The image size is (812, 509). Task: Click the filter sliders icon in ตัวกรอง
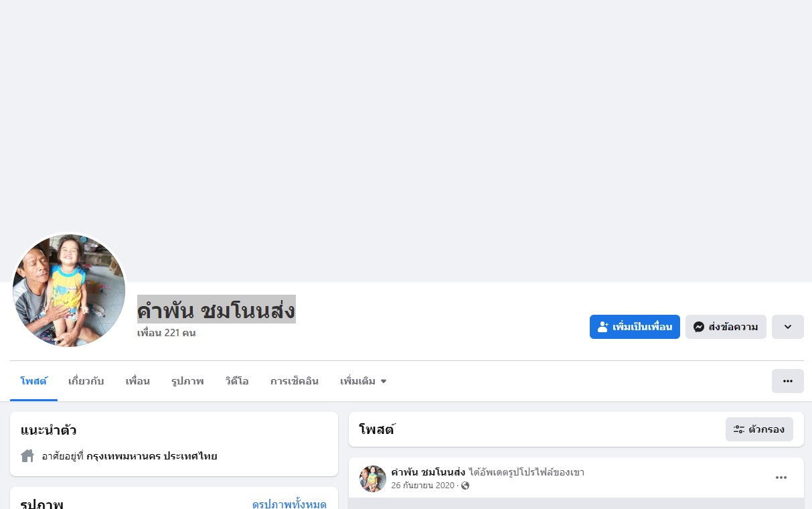click(x=739, y=429)
